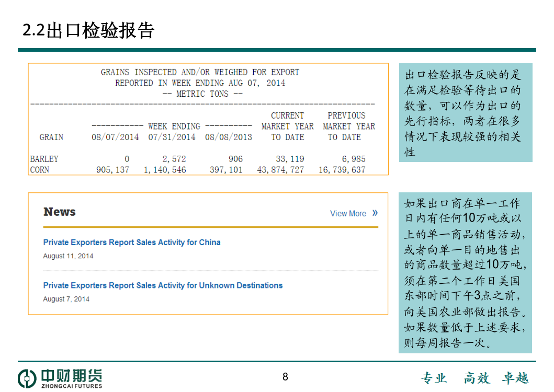The width and height of the screenshot is (554, 392).
Task: Select corn value 905,137
Action: coord(112,170)
